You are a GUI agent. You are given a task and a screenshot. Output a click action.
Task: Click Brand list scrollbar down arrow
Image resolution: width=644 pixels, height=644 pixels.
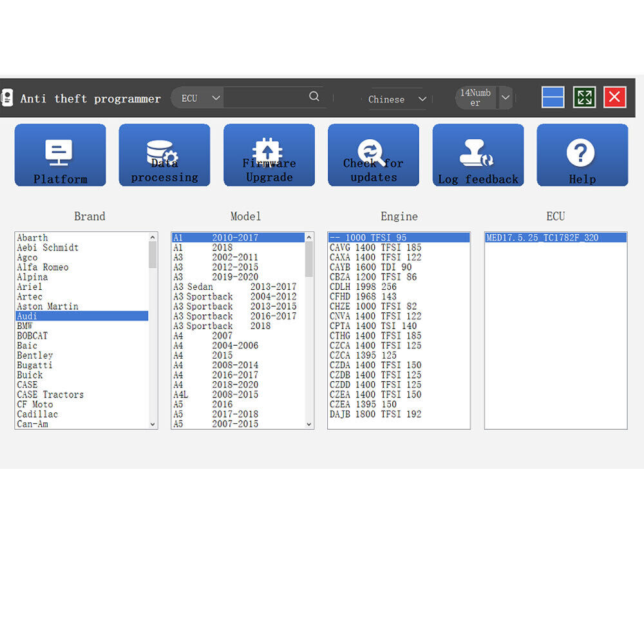153,424
